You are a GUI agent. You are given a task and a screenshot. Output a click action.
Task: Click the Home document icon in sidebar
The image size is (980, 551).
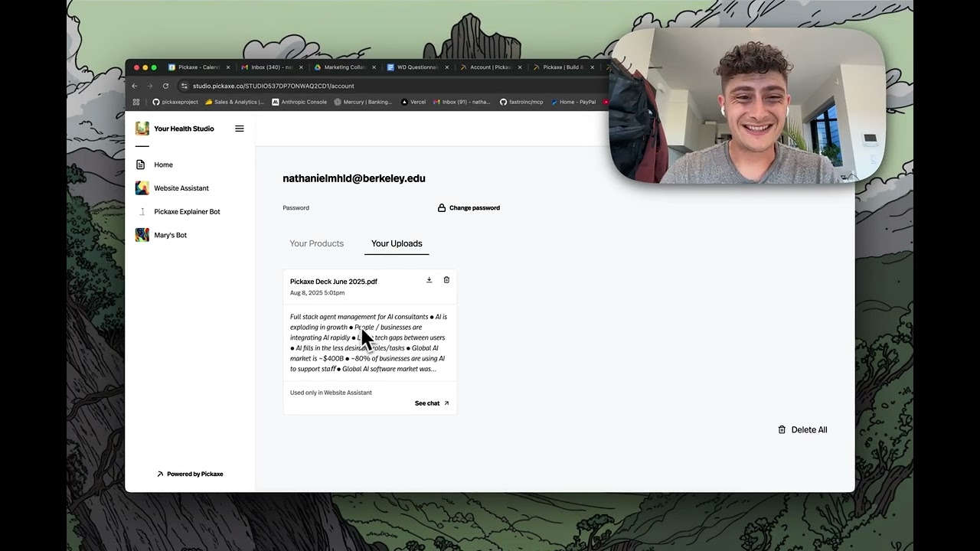140,165
